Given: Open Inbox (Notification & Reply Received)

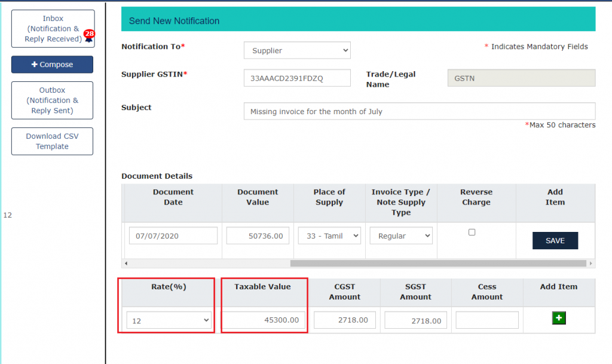Looking at the screenshot, I should click(x=53, y=29).
